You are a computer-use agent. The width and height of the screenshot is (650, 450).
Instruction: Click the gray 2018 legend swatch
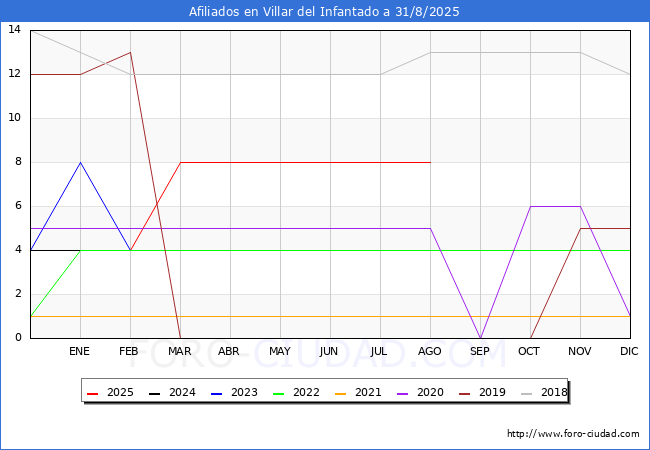coord(526,393)
